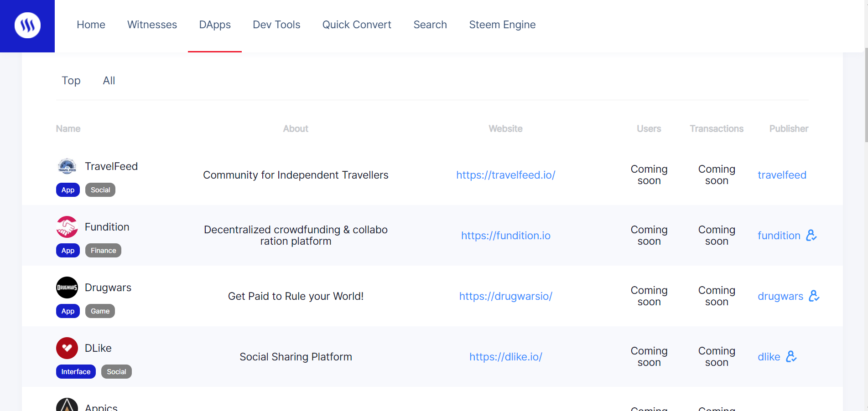This screenshot has width=868, height=411.
Task: Click the App tag under Fundition
Action: [x=68, y=251]
